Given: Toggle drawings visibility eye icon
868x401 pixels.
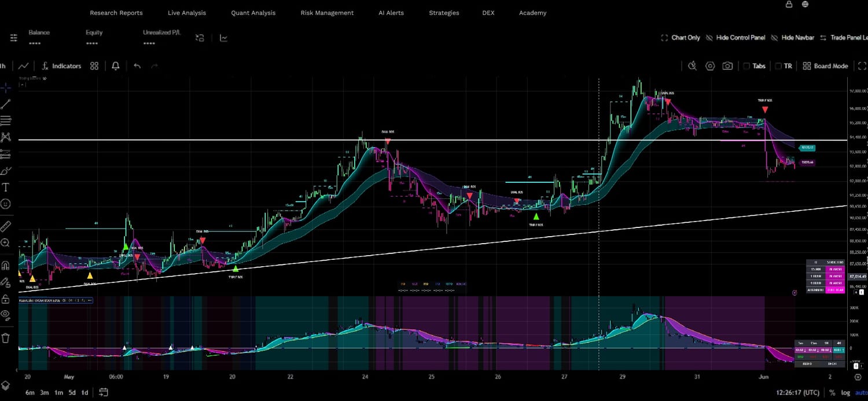Looking at the screenshot, I should point(6,315).
